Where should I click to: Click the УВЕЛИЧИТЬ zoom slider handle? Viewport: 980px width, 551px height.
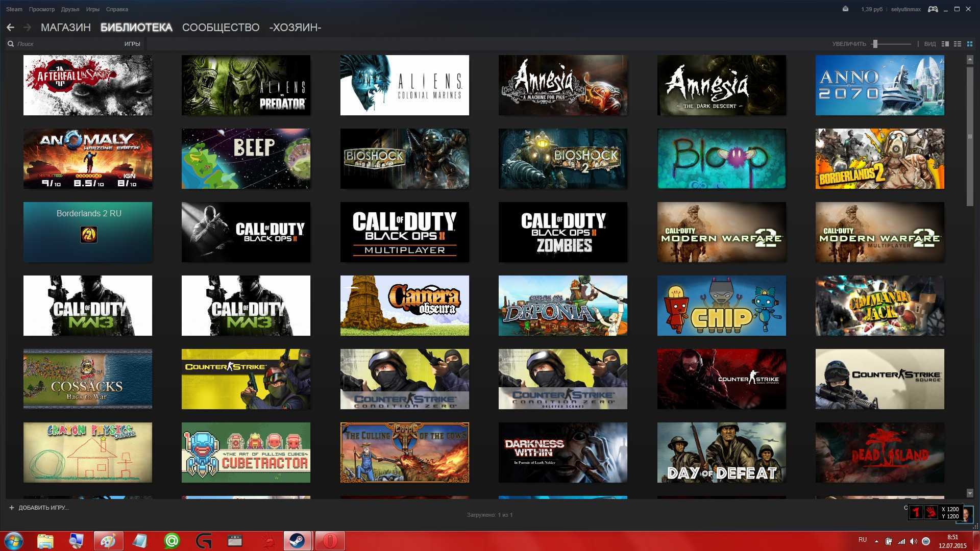point(875,44)
